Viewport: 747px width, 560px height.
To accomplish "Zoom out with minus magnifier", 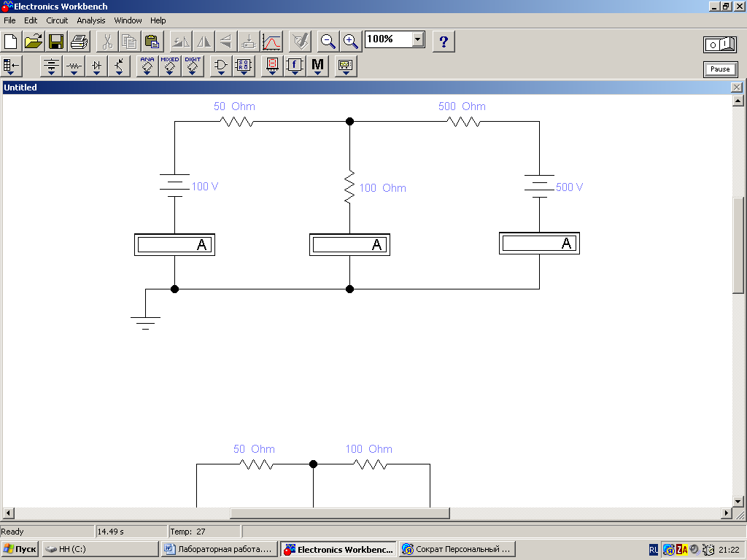I will [x=328, y=42].
